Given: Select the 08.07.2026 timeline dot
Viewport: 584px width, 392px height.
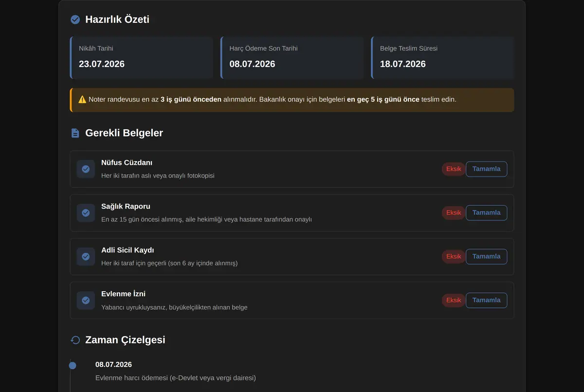Looking at the screenshot, I should pyautogui.click(x=73, y=365).
